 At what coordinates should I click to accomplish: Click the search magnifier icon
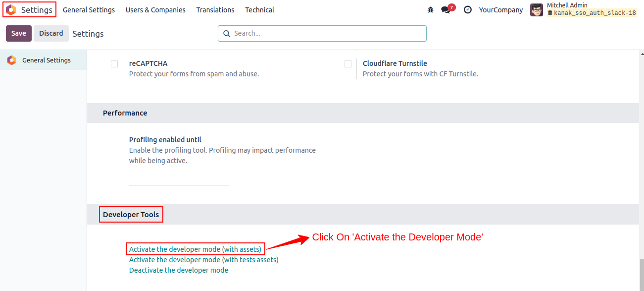pos(227,34)
